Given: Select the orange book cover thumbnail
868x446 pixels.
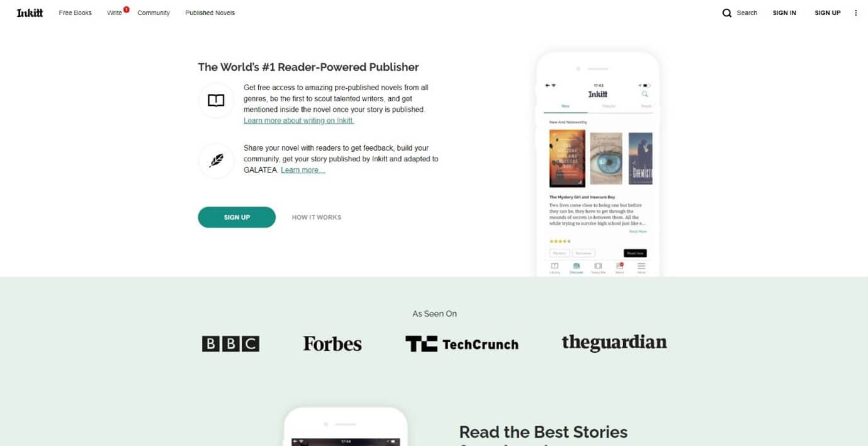Looking at the screenshot, I should pyautogui.click(x=567, y=158).
